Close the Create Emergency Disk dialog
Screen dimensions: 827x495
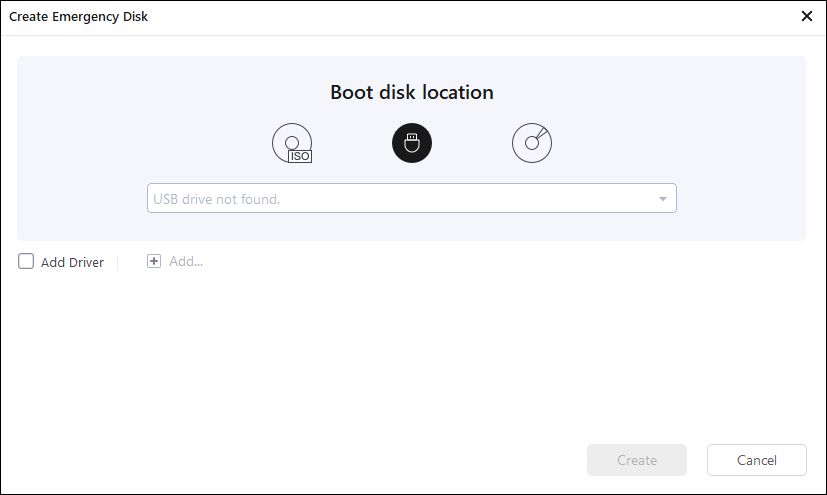coord(807,16)
